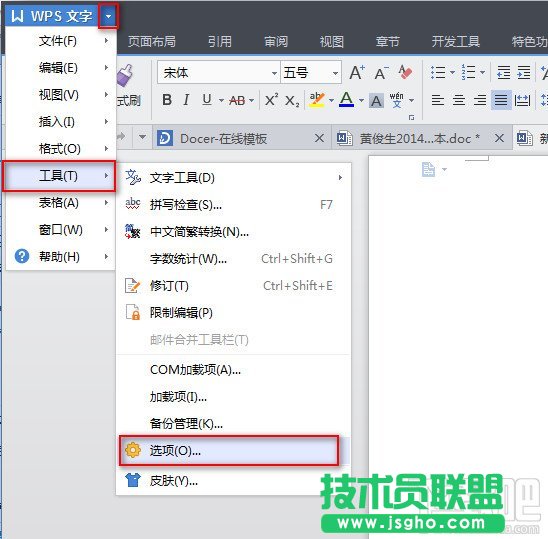Viewport: 548px width, 539px height.
Task: Click the decrease font size icon
Action: [x=381, y=73]
